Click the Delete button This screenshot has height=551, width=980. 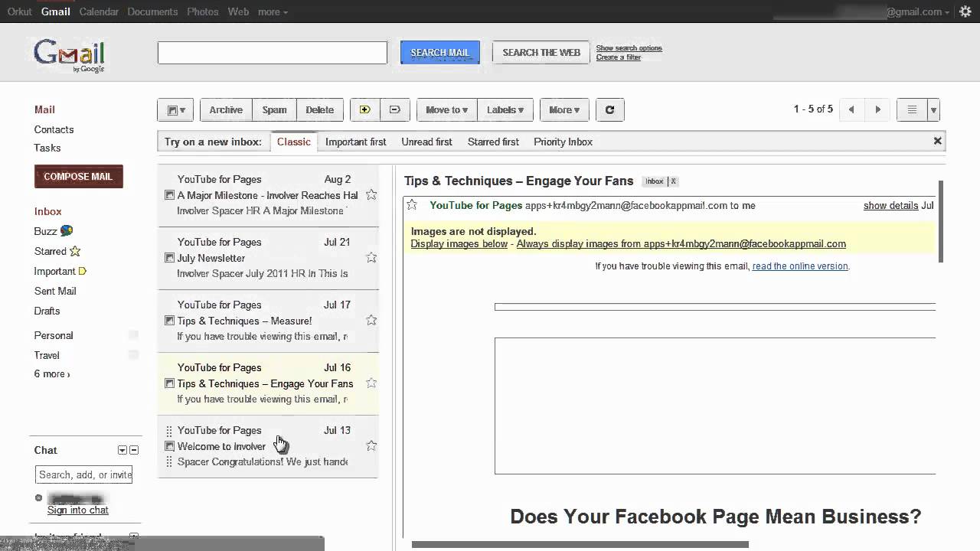coord(319,109)
